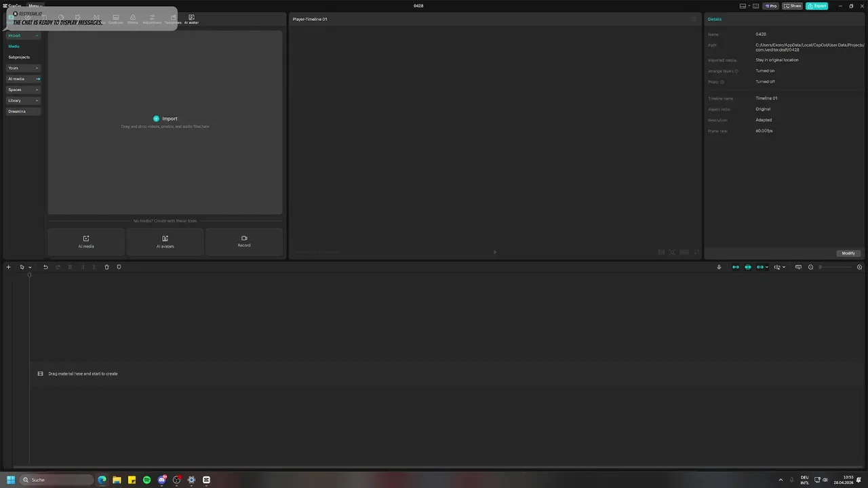
Task: Open the Templates tab
Action: [173, 19]
